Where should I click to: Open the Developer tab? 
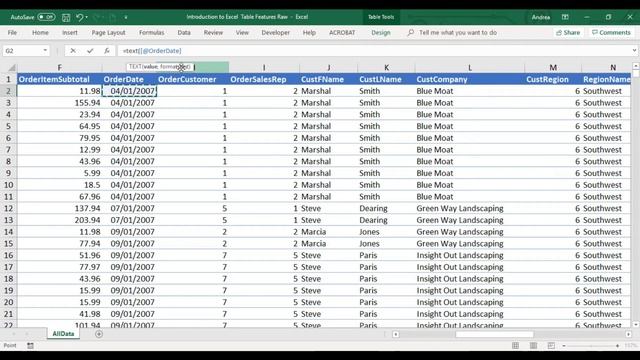(x=276, y=32)
